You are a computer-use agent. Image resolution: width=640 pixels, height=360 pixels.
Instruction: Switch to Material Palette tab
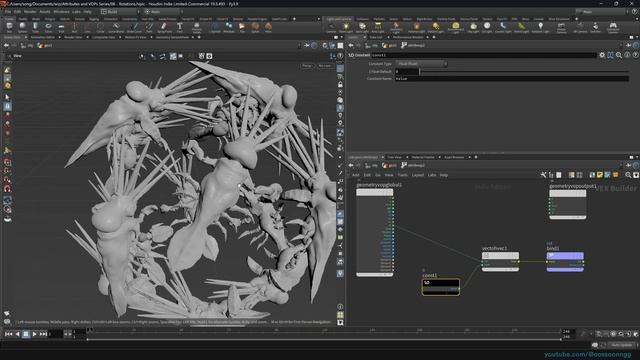pyautogui.click(x=423, y=157)
